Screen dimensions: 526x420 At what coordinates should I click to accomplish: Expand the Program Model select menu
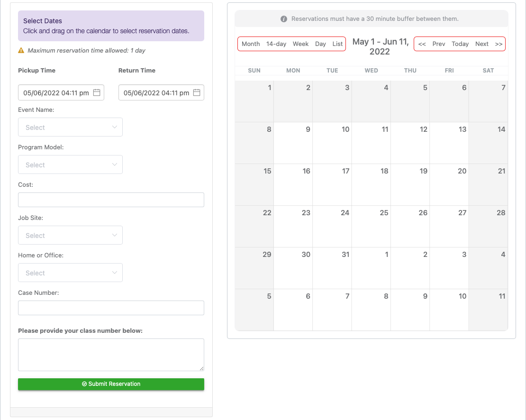[70, 164]
